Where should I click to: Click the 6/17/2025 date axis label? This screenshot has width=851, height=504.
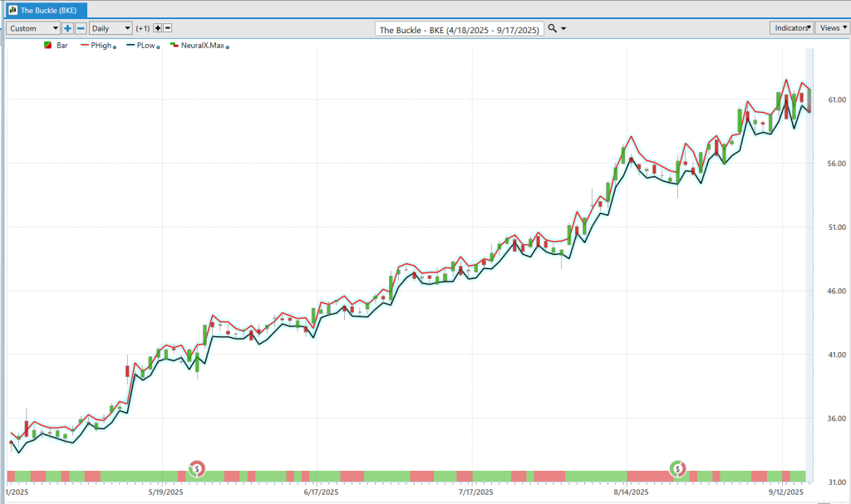coord(321,492)
